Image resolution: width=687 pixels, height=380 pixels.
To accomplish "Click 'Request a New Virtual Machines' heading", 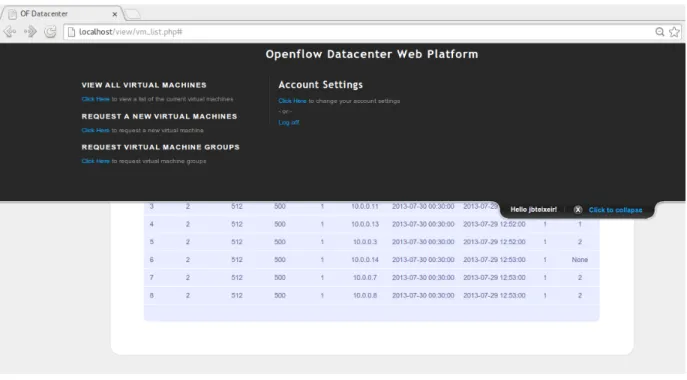I will pyautogui.click(x=159, y=117).
